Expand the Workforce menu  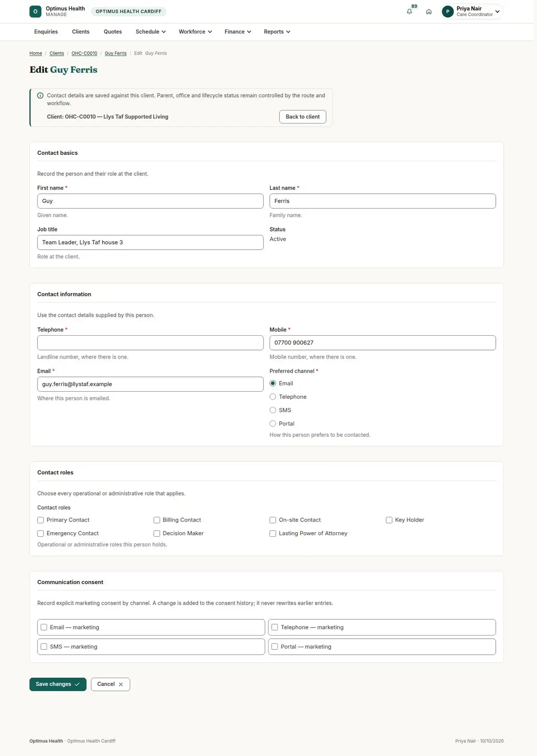(196, 32)
